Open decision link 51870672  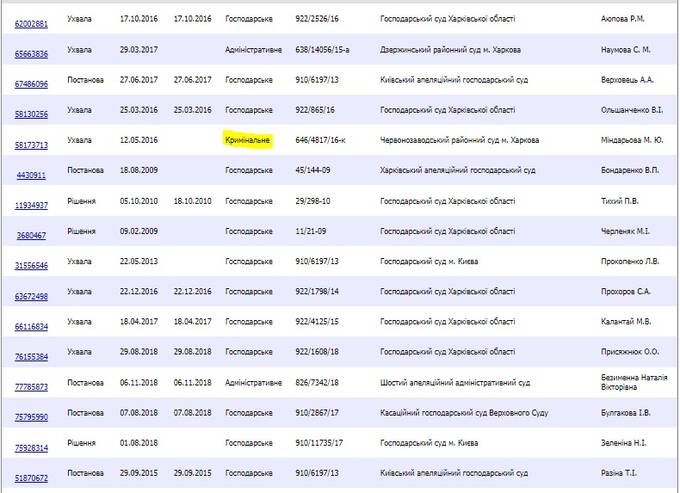click(x=30, y=477)
